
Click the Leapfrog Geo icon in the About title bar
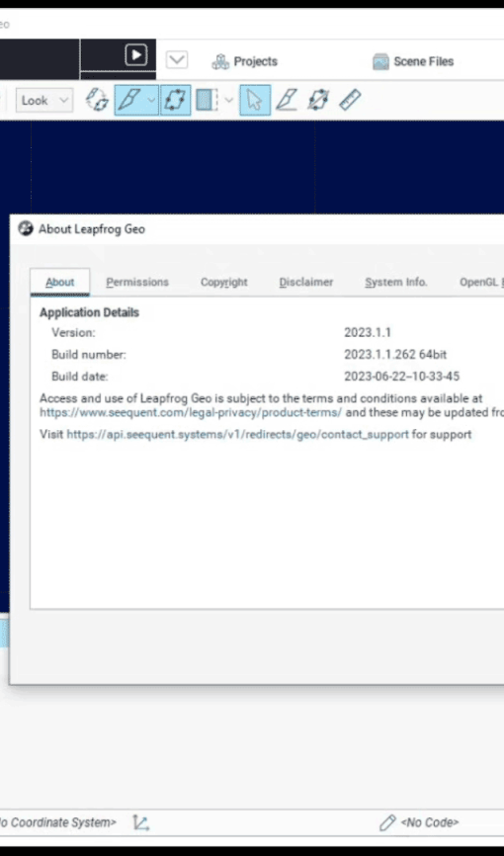pyautogui.click(x=26, y=228)
